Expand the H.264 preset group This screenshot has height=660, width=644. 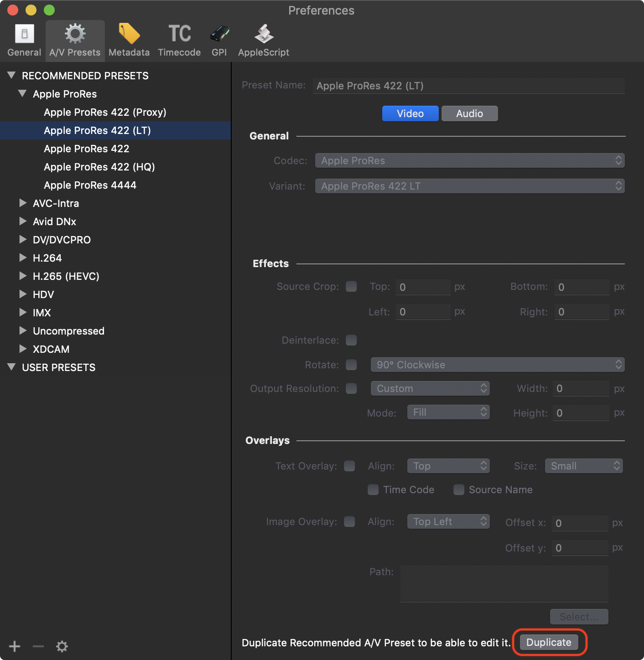[23, 258]
